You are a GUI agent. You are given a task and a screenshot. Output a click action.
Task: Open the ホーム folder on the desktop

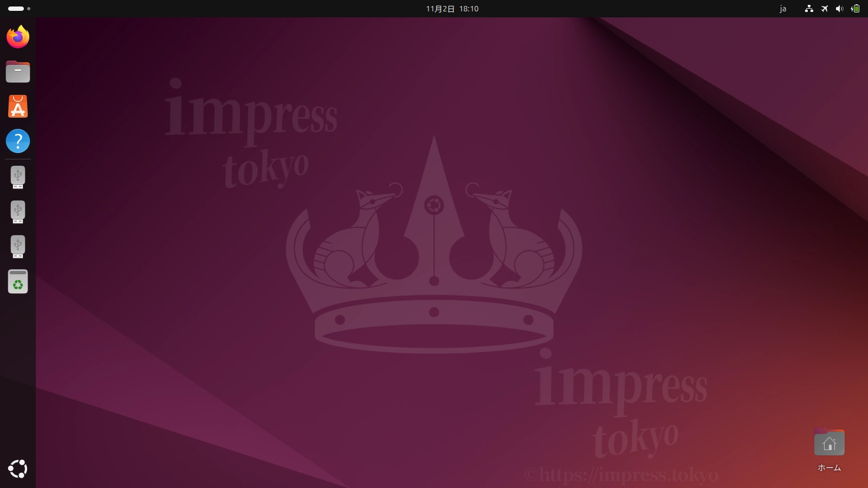pyautogui.click(x=829, y=450)
